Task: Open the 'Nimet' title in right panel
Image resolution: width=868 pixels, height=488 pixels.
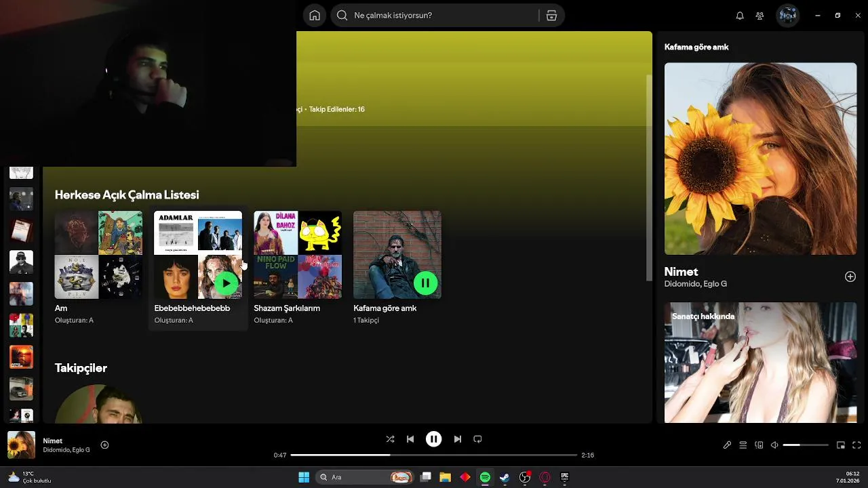Action: [x=681, y=272]
